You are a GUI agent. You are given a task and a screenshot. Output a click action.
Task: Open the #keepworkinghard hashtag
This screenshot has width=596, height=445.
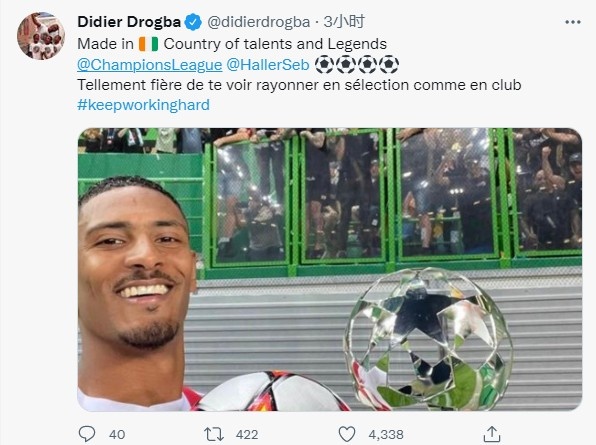(x=143, y=105)
